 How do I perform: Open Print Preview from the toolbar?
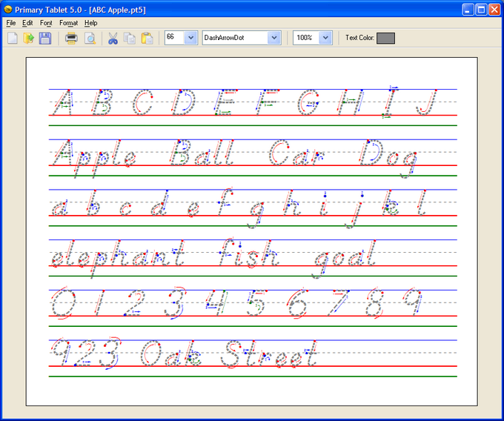coord(90,38)
